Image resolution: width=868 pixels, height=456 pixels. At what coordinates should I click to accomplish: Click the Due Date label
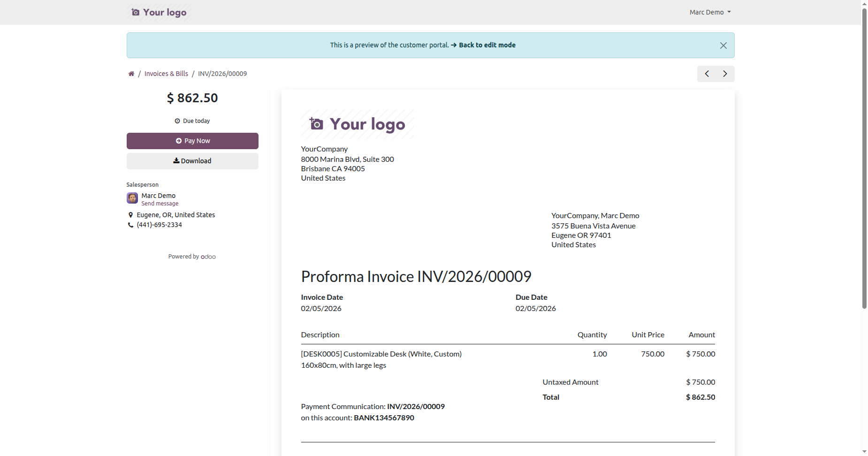point(532,297)
